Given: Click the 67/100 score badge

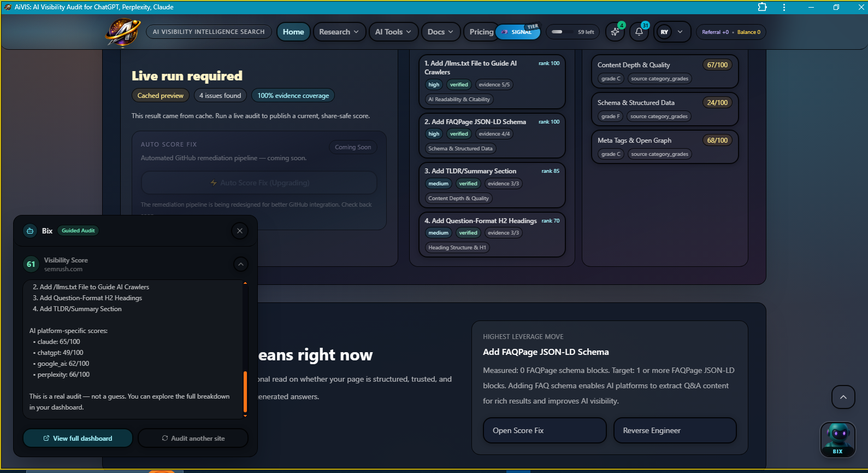Looking at the screenshot, I should [717, 65].
